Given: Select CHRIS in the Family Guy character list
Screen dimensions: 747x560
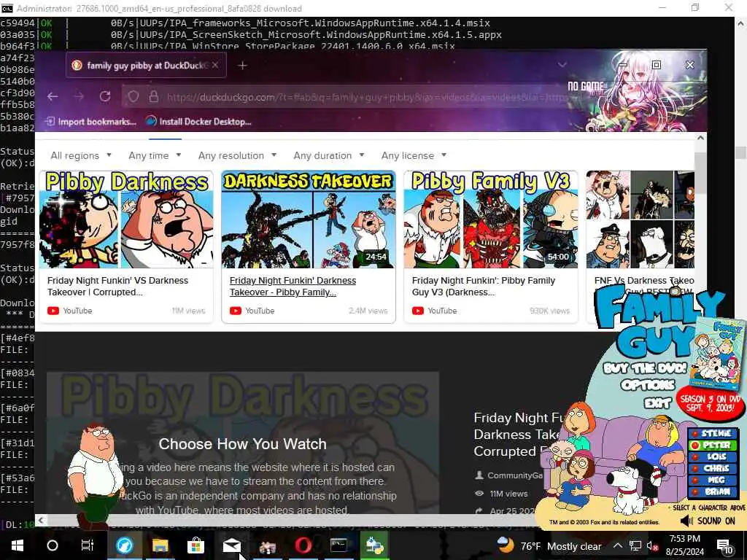Looking at the screenshot, I should coord(712,469).
